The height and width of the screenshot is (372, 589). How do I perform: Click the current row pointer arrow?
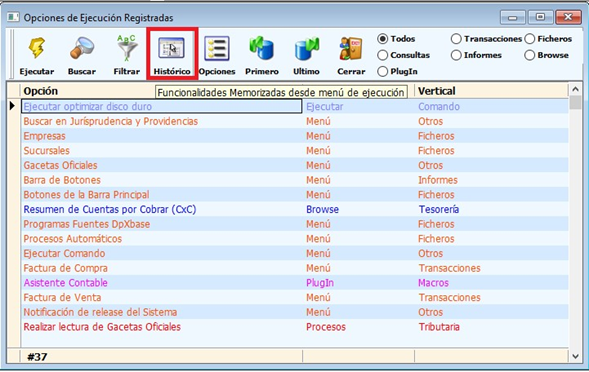click(x=12, y=106)
